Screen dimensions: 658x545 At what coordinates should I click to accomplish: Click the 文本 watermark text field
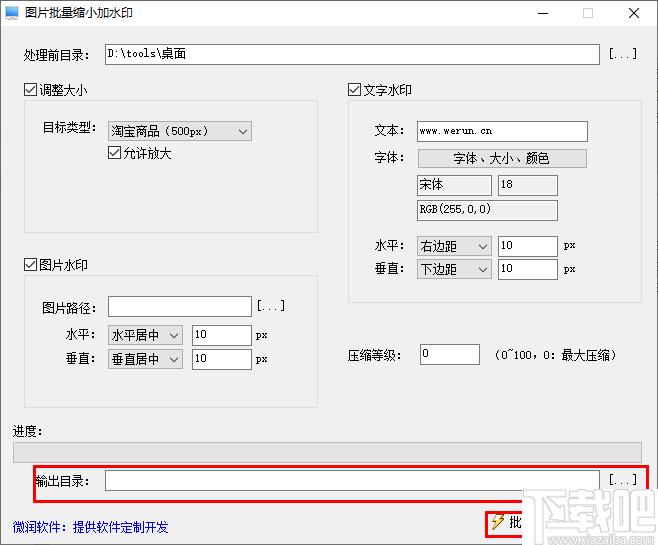[x=502, y=131]
